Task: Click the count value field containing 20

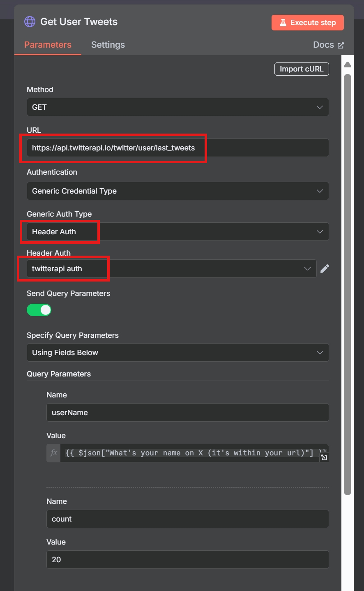Action: pyautogui.click(x=187, y=560)
